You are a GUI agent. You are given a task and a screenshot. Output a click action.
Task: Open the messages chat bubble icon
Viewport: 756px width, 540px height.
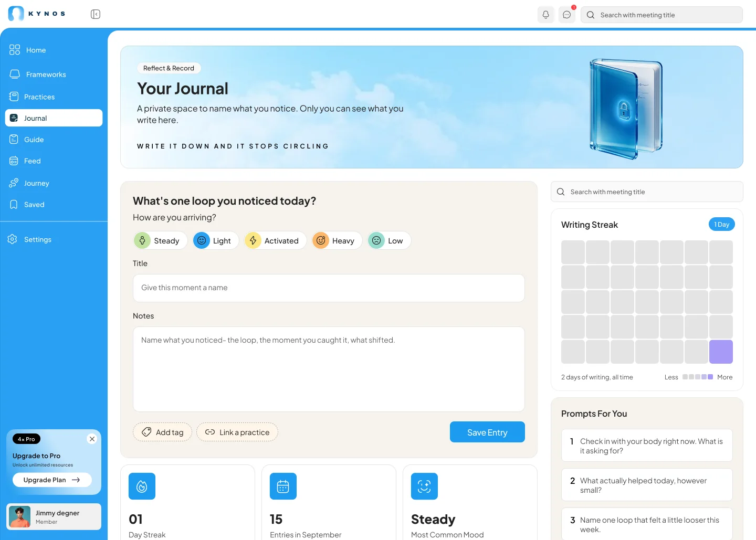[567, 15]
